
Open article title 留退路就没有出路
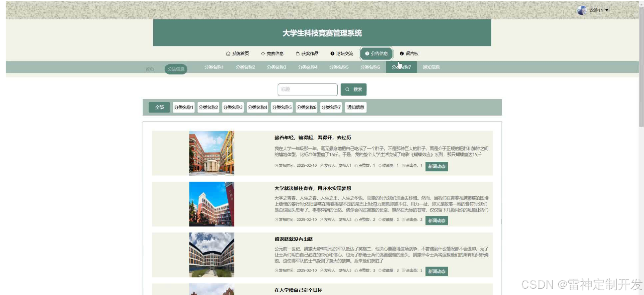(x=293, y=239)
